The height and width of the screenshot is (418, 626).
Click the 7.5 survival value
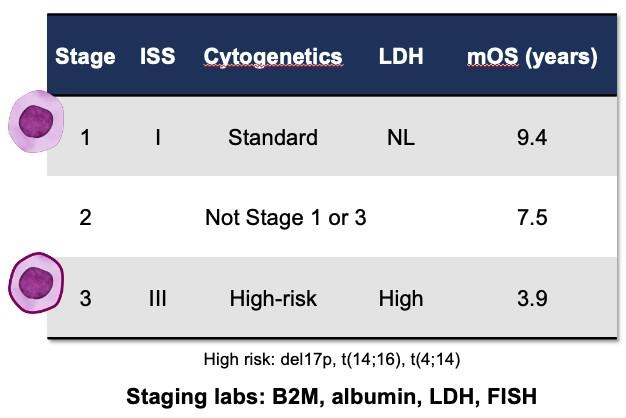point(531,217)
